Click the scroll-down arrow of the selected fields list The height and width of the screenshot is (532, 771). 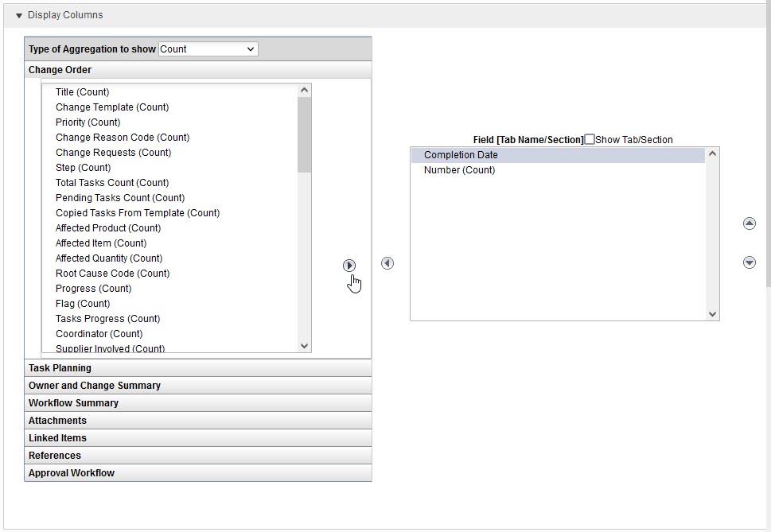point(712,313)
